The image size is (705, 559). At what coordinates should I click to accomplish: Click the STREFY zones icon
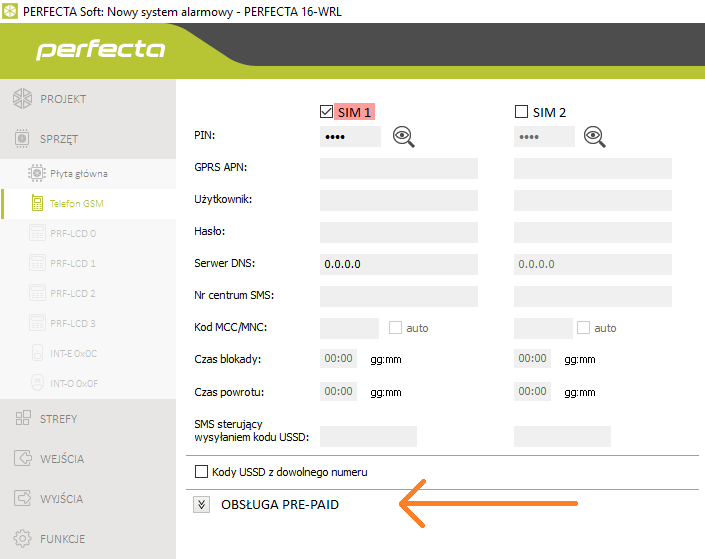point(22,419)
